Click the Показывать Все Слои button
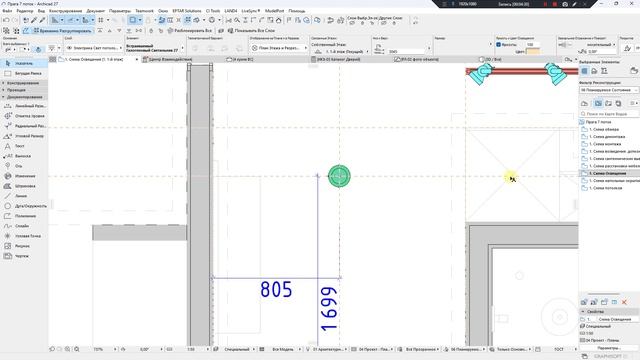The width and height of the screenshot is (640, 360). coord(251,31)
